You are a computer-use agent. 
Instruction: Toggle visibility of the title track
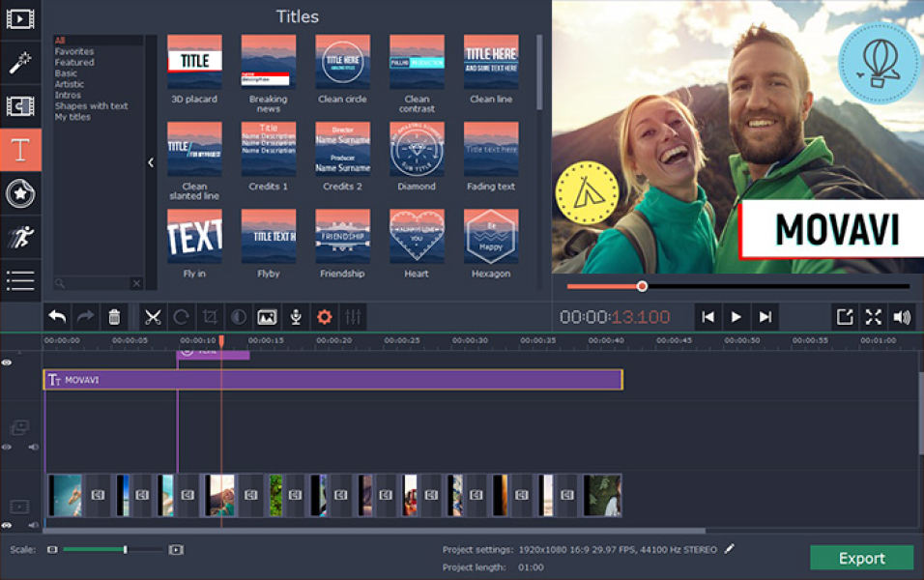[7, 362]
